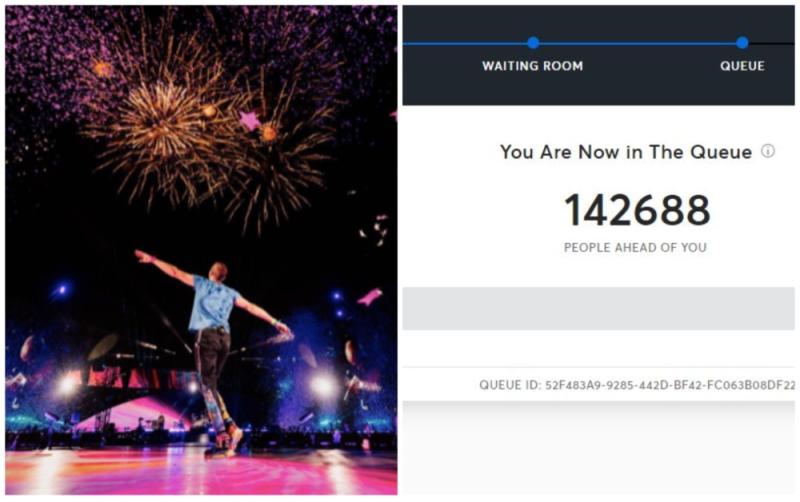Click the pink star confetti in the photo
Screen dimensions: 800x502
click(248, 120)
